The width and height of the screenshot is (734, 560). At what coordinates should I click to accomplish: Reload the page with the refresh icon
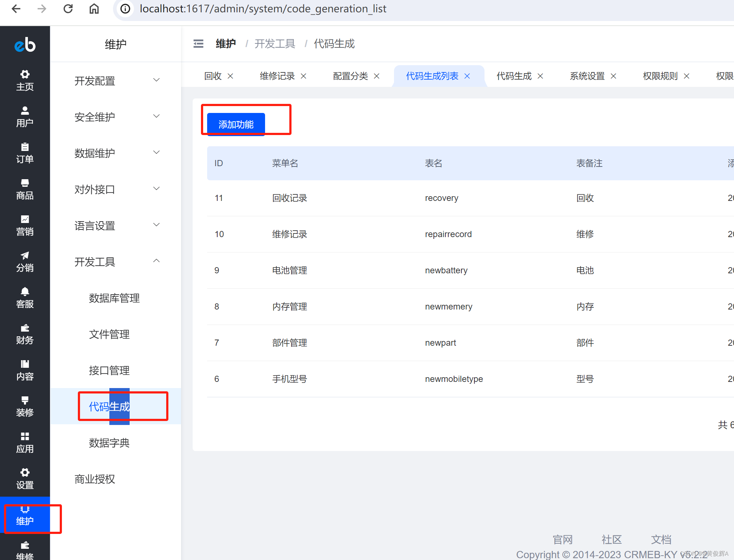(68, 9)
